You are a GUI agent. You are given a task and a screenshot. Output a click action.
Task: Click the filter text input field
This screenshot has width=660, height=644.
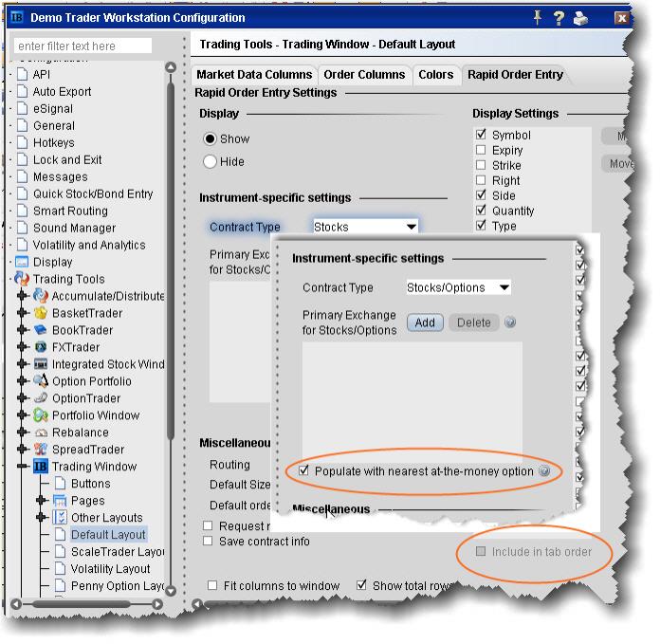coord(82,46)
